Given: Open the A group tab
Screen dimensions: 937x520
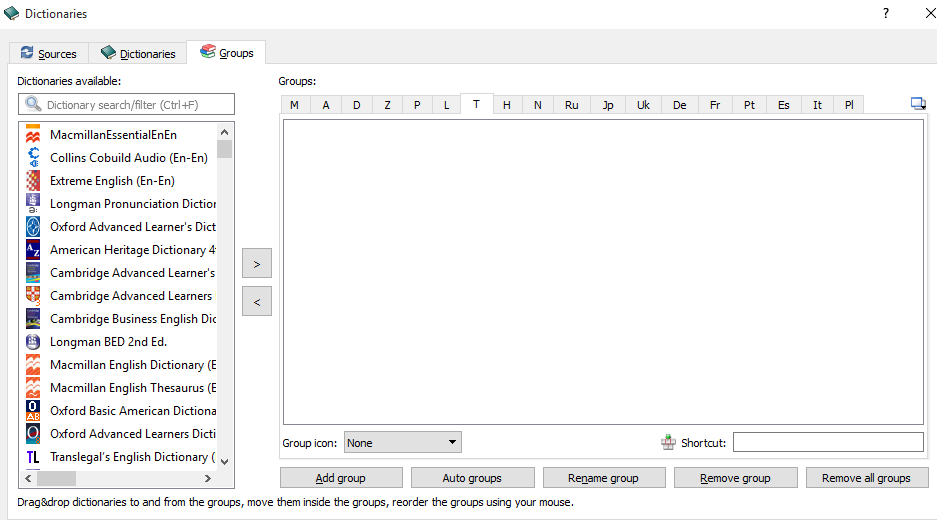Looking at the screenshot, I should [326, 105].
